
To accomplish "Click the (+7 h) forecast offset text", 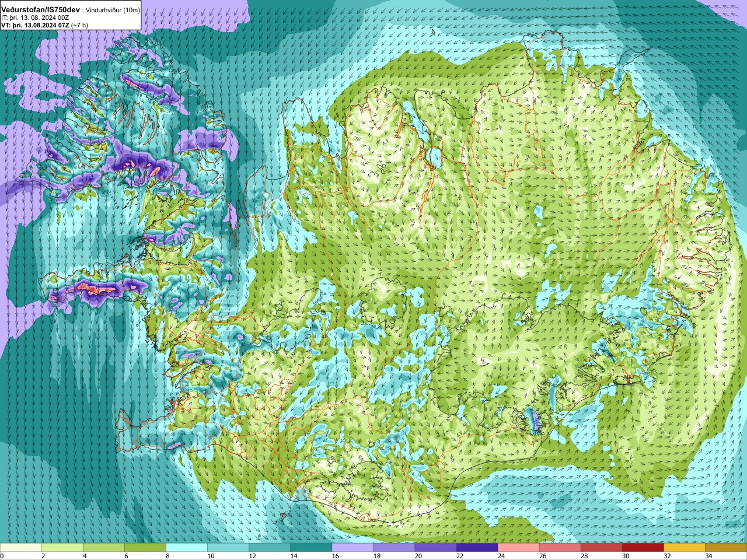I will pos(80,25).
